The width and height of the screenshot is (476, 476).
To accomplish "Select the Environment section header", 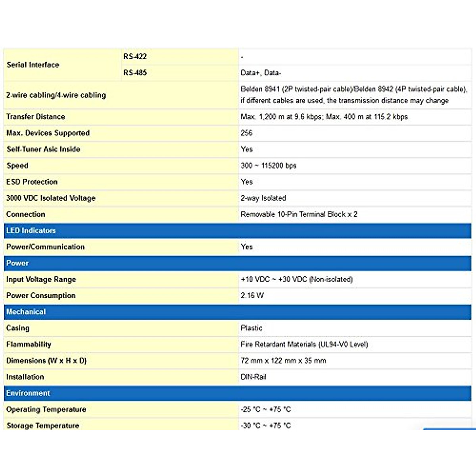I will pos(28,393).
